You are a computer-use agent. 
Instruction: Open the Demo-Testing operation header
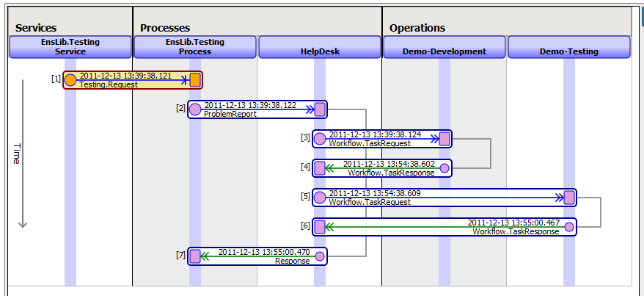click(569, 51)
